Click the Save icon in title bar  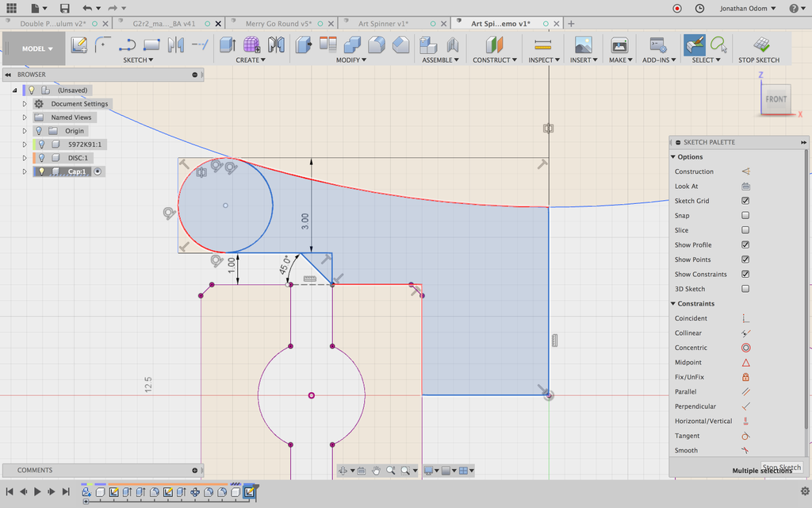tap(64, 9)
